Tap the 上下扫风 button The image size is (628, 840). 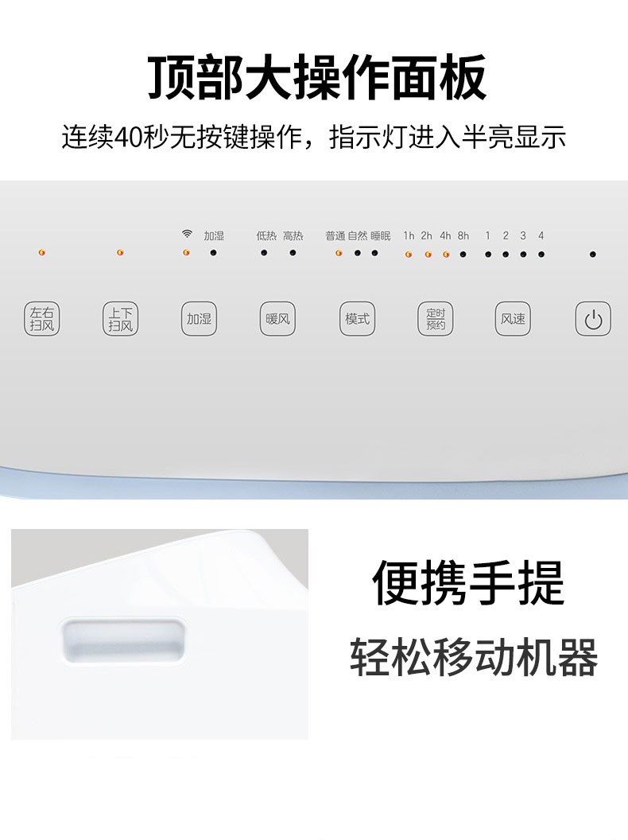click(121, 319)
